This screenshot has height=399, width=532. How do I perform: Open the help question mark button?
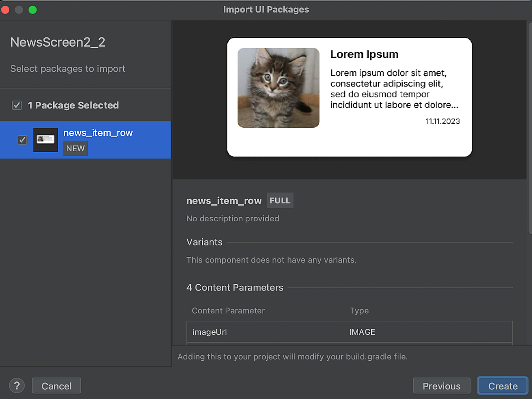[x=17, y=386]
